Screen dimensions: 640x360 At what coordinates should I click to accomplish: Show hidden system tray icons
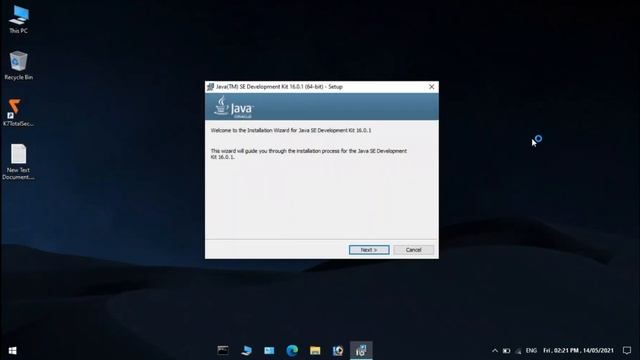pos(495,351)
